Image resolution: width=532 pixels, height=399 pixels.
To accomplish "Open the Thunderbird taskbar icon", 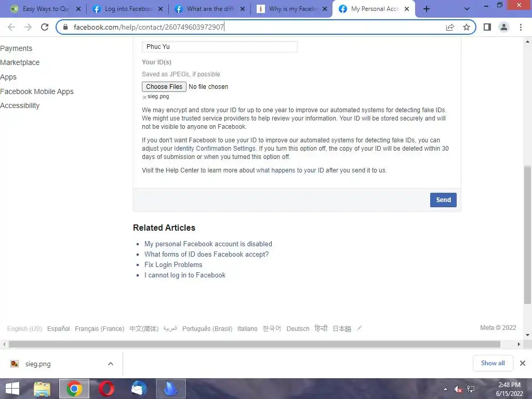I will (x=139, y=389).
